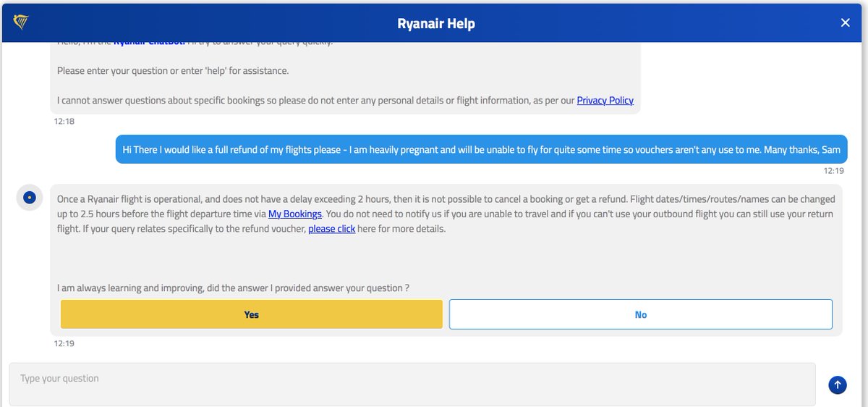Follow the 'please click' refund voucher link
868x407 pixels.
pyautogui.click(x=331, y=229)
